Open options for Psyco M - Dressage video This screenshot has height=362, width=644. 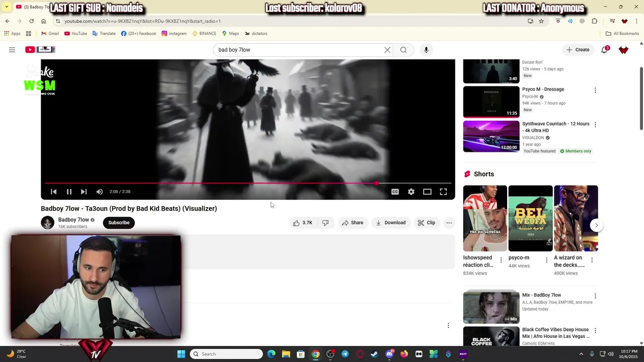(x=595, y=90)
